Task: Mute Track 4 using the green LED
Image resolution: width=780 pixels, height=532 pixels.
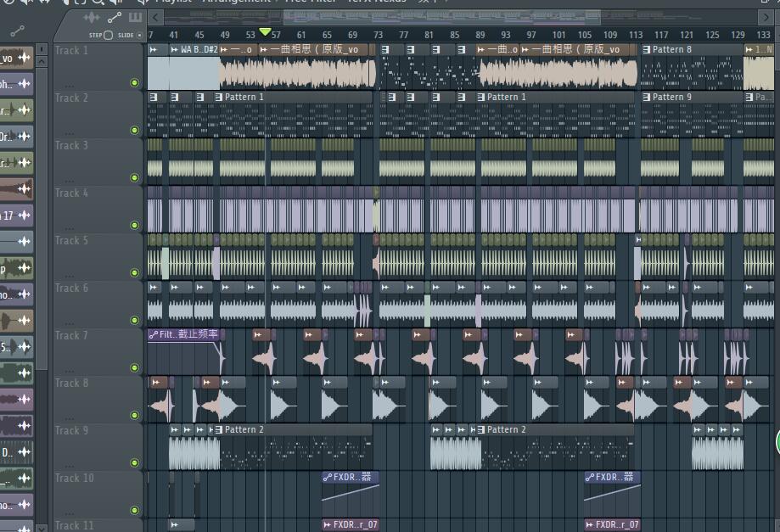Action: coord(134,226)
